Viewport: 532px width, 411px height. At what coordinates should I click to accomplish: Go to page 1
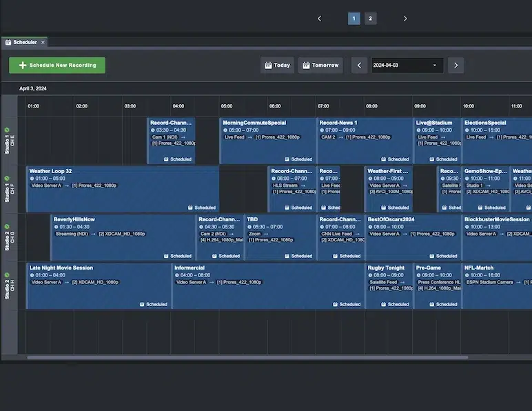pyautogui.click(x=354, y=19)
